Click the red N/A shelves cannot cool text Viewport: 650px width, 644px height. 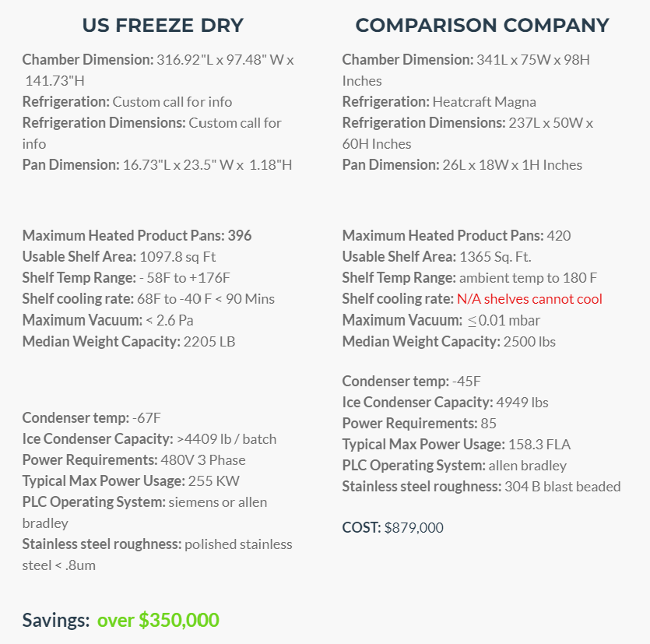[529, 298]
